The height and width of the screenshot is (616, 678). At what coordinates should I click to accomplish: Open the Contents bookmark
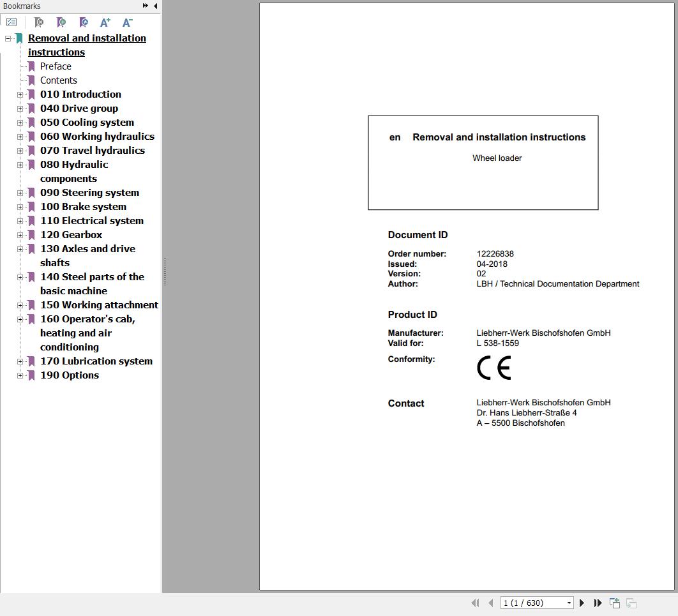point(58,80)
